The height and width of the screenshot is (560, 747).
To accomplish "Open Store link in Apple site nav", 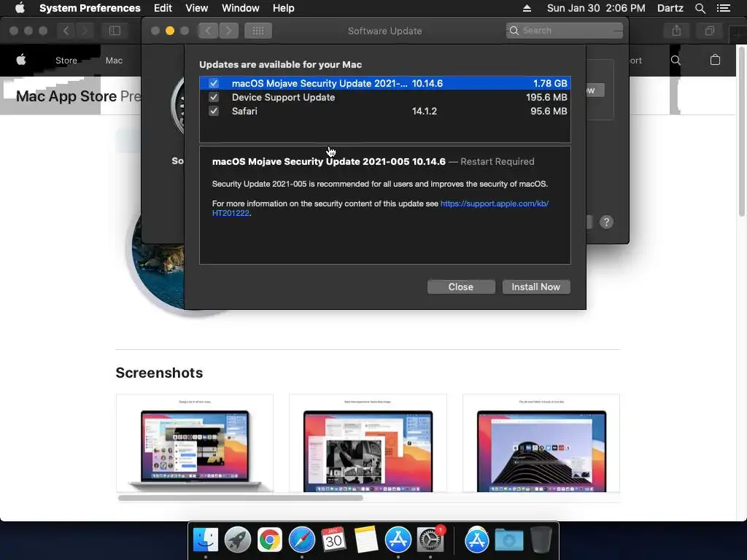I will (x=66, y=61).
